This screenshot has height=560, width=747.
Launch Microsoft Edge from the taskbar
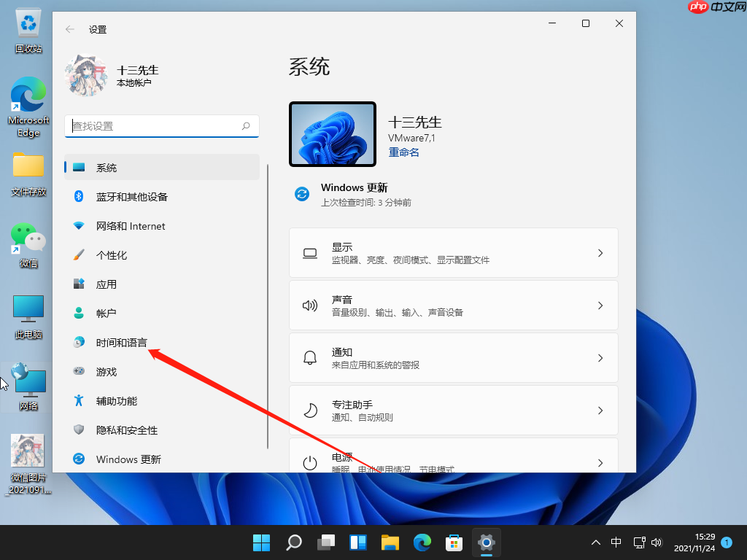coord(422,542)
